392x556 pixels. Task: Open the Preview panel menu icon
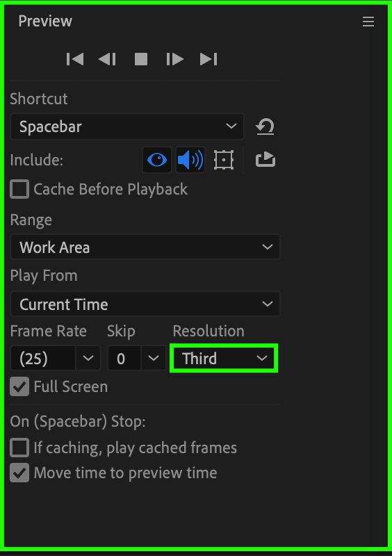pos(368,22)
